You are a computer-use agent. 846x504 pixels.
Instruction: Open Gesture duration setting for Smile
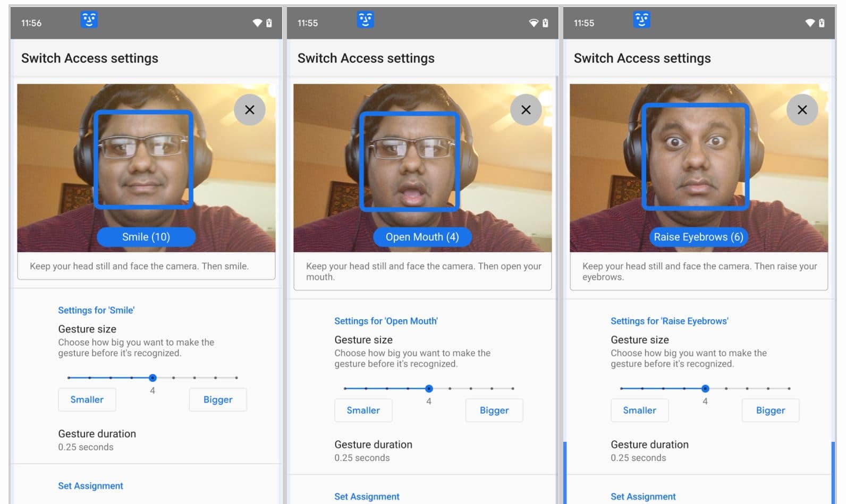click(x=97, y=440)
